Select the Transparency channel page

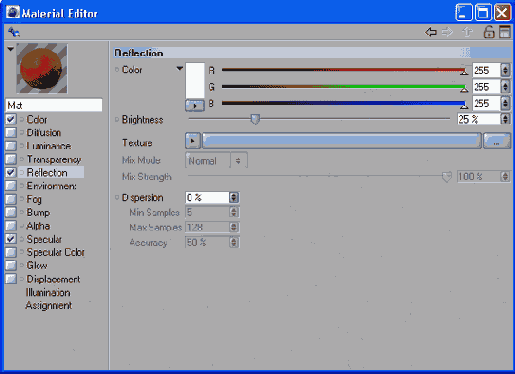54,159
